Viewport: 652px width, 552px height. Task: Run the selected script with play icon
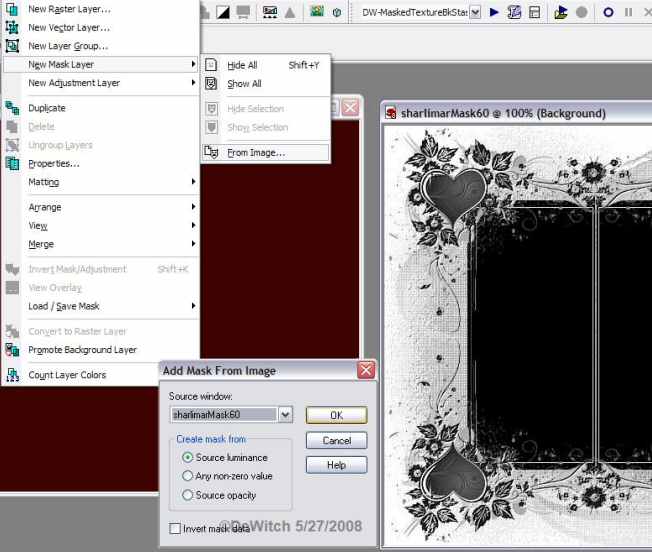coord(494,12)
